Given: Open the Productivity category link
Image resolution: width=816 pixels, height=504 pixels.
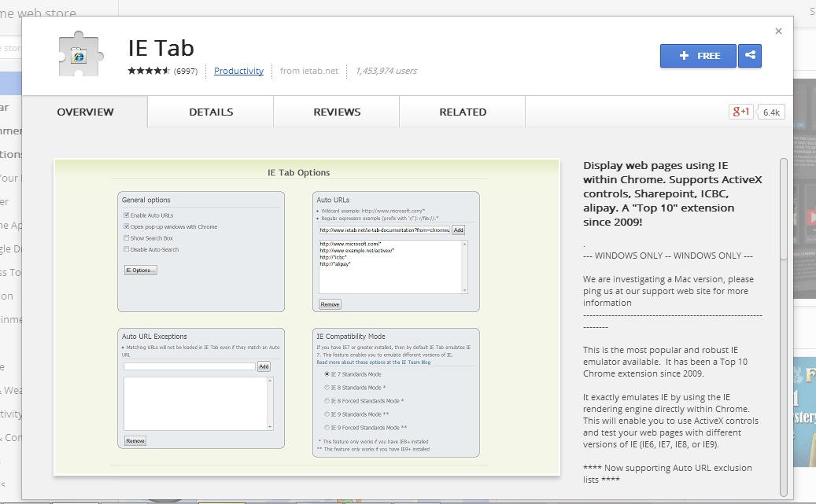Looking at the screenshot, I should 238,71.
